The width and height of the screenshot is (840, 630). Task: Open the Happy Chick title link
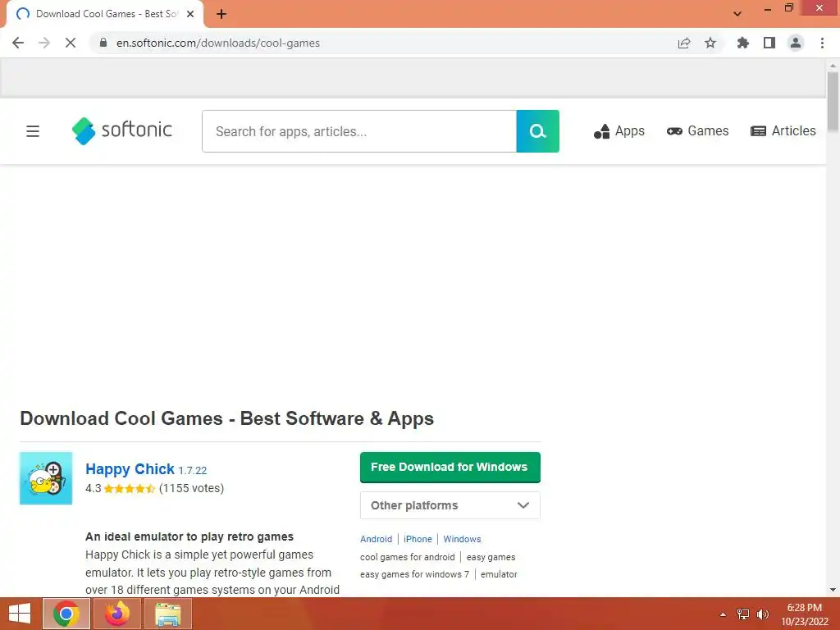click(x=130, y=469)
